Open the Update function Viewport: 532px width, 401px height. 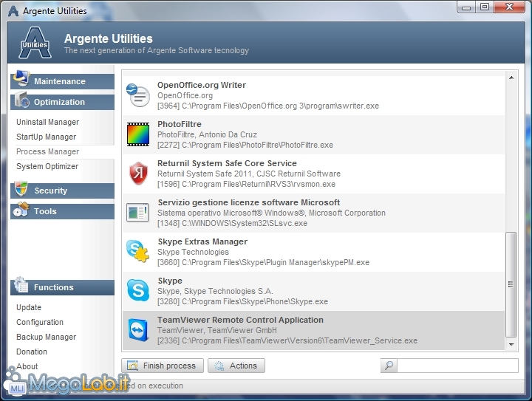click(29, 307)
